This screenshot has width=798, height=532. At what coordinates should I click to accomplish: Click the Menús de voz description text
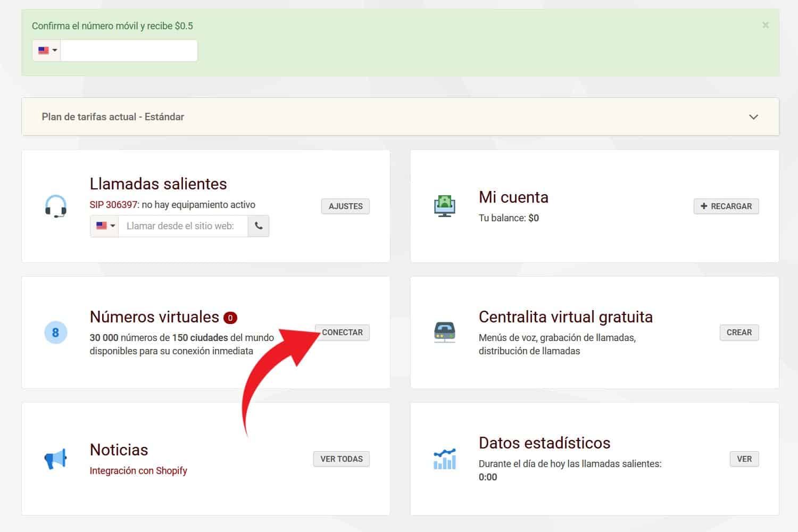click(x=557, y=344)
